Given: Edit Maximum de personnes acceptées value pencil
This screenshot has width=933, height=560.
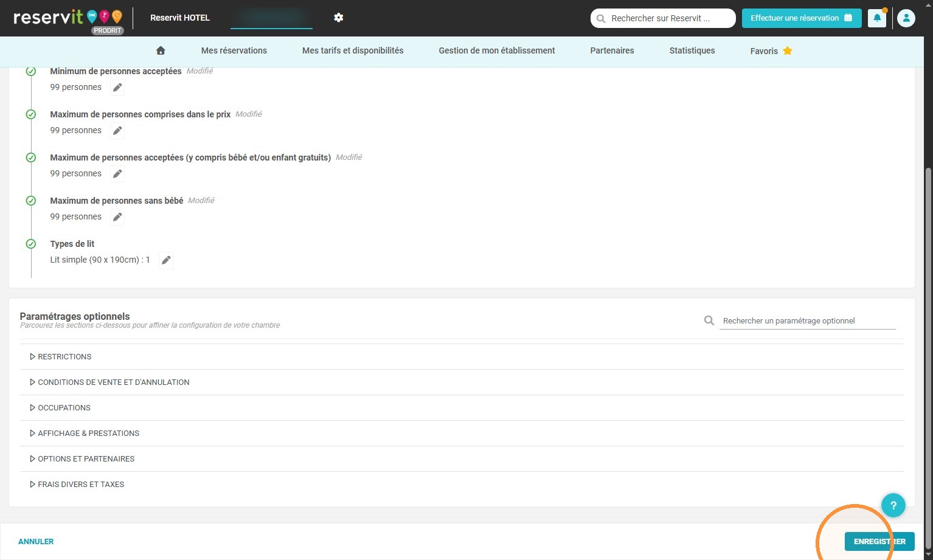Looking at the screenshot, I should click(x=117, y=174).
